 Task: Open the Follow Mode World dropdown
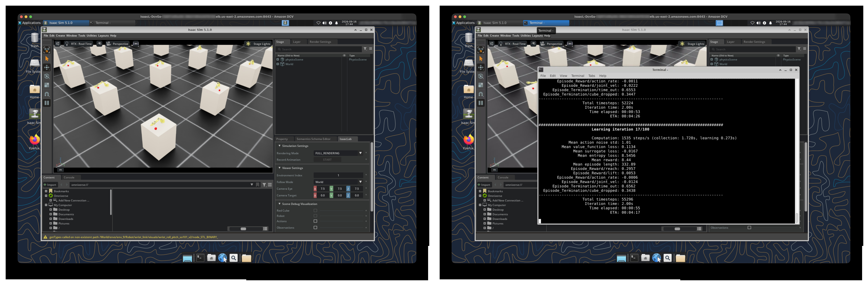coord(338,182)
